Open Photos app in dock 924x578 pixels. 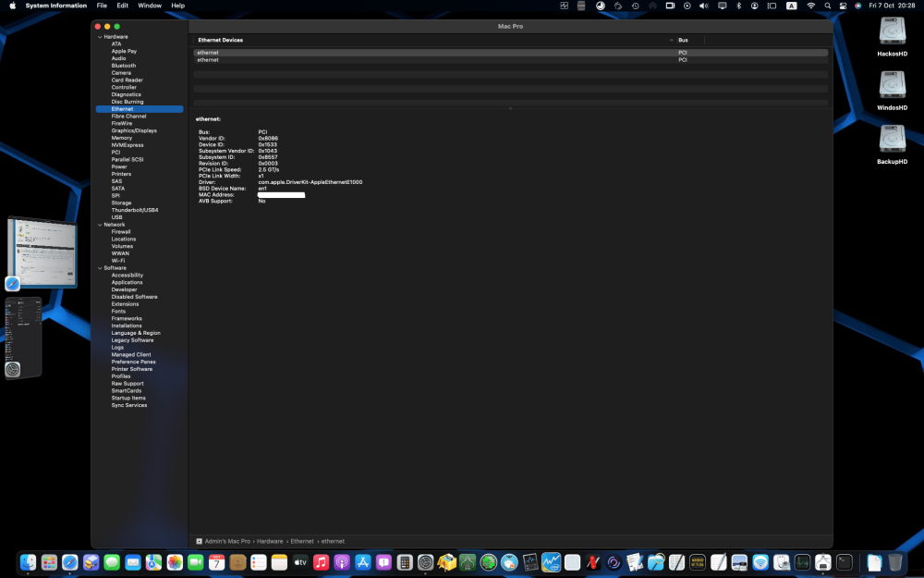(x=175, y=562)
